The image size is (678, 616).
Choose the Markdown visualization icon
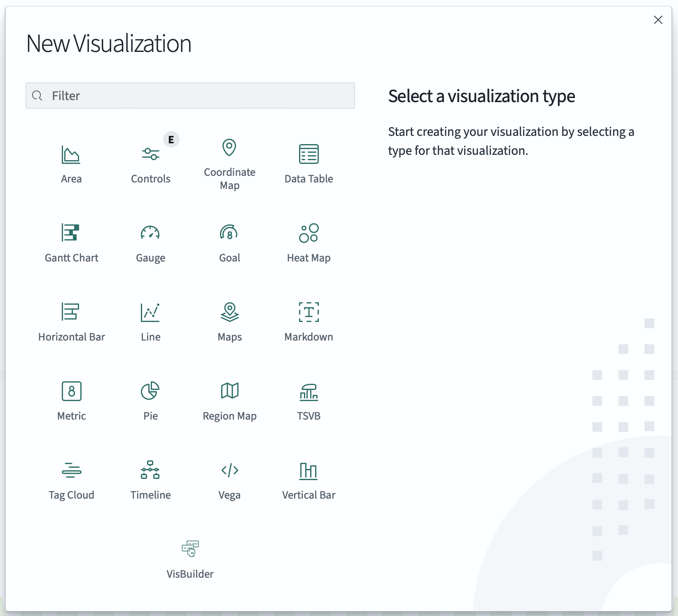[309, 313]
